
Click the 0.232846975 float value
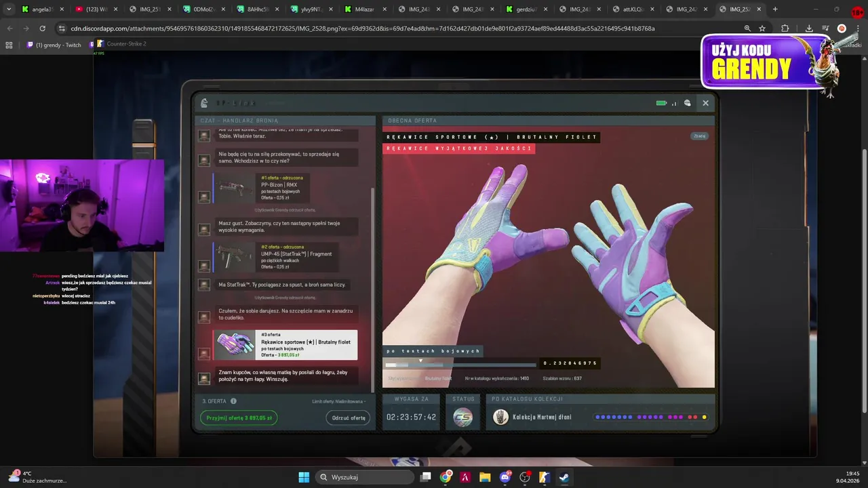pyautogui.click(x=570, y=363)
